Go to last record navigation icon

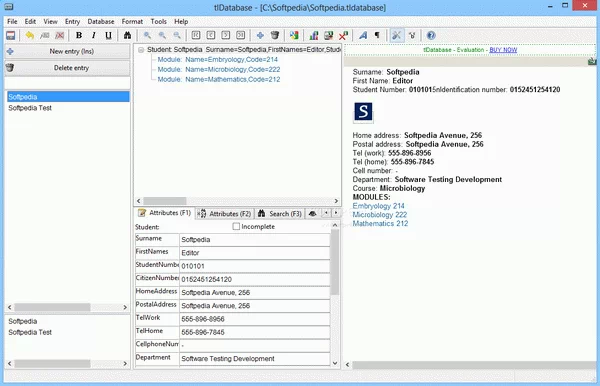pyautogui.click(x=240, y=36)
